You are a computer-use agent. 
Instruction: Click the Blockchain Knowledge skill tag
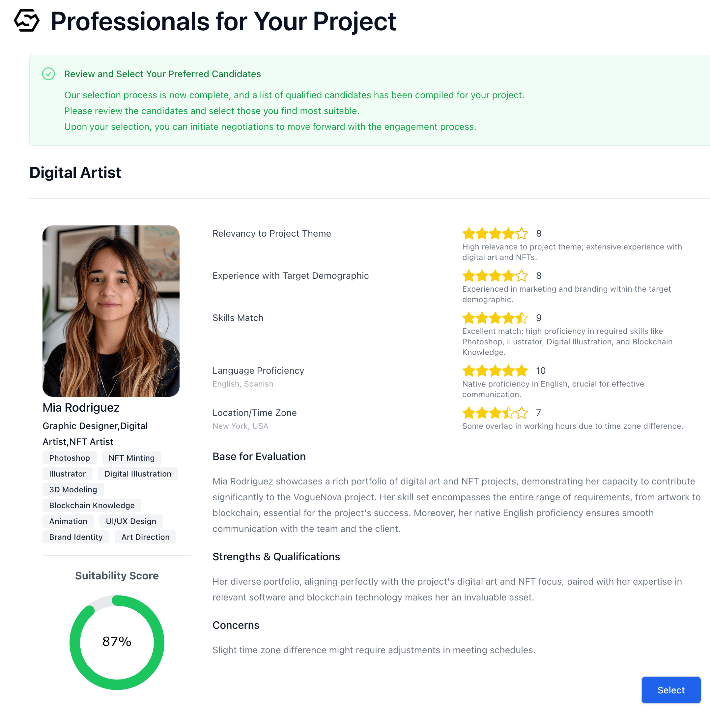pyautogui.click(x=92, y=505)
